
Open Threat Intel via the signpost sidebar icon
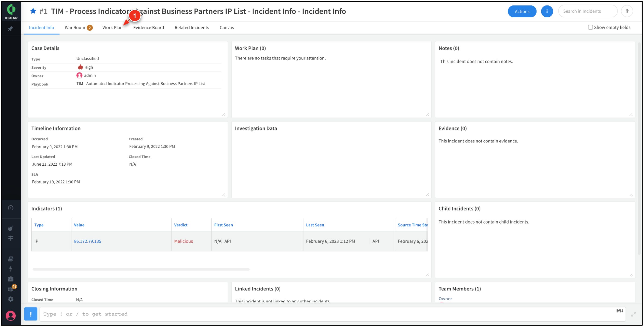click(11, 238)
